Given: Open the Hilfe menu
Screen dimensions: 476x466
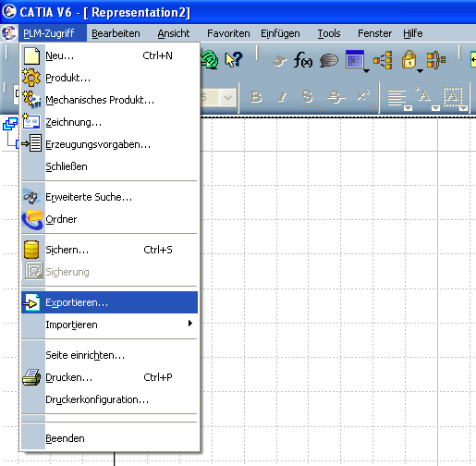Looking at the screenshot, I should 413,33.
